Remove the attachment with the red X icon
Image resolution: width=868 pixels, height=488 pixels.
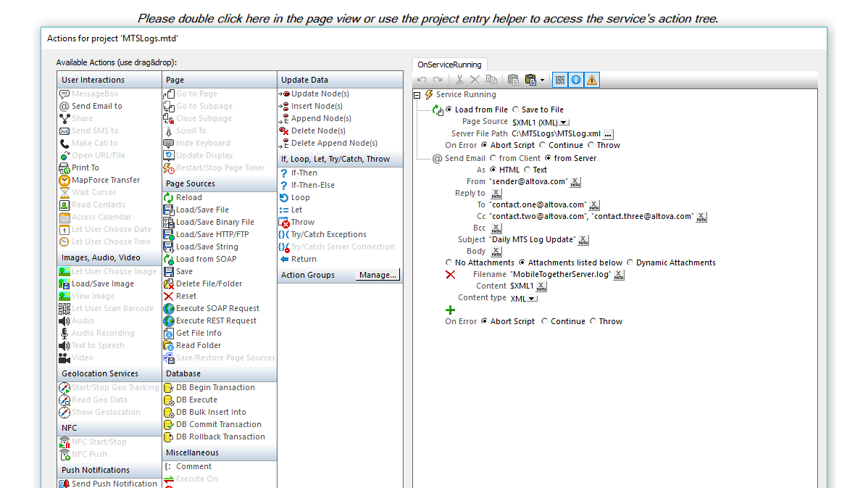pos(451,275)
